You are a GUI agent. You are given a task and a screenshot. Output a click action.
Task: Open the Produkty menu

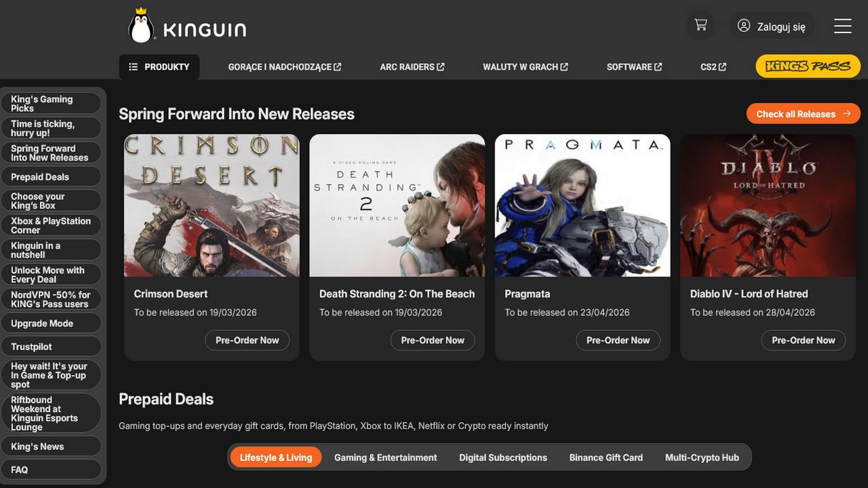159,66
